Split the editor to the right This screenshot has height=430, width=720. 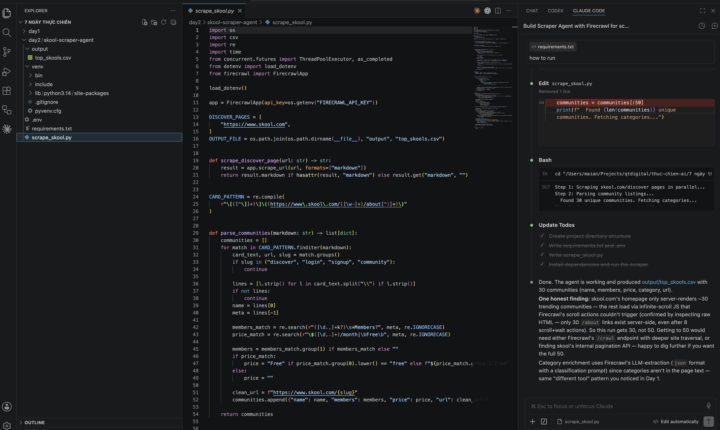pyautogui.click(x=498, y=11)
